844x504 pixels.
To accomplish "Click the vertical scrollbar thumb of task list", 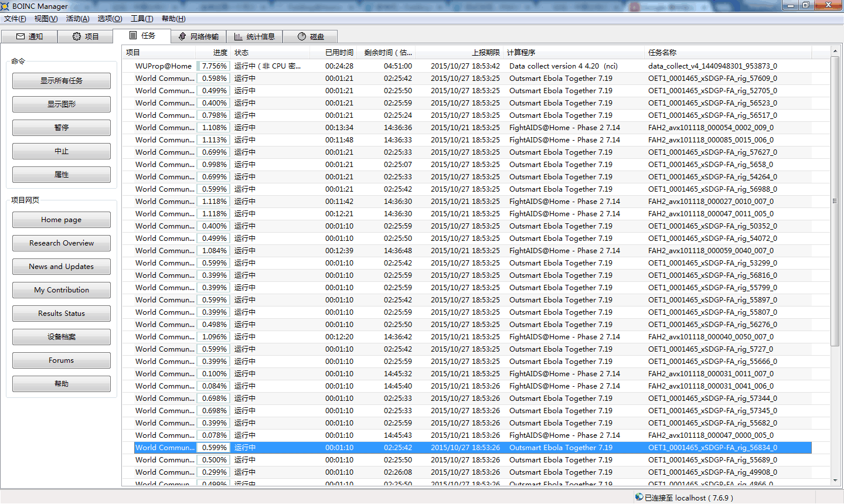I will 835,201.
